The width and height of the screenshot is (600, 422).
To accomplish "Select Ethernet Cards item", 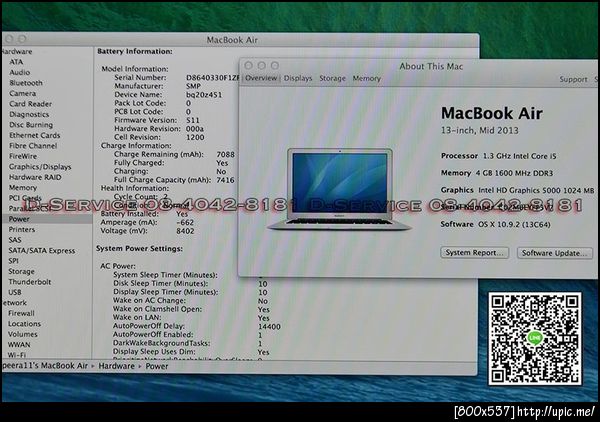I will point(34,135).
